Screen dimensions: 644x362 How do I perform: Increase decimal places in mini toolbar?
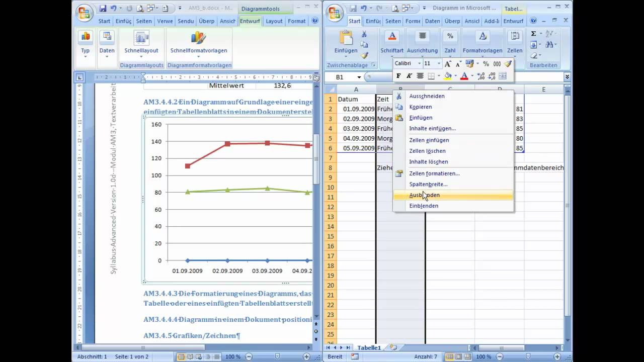pyautogui.click(x=481, y=76)
